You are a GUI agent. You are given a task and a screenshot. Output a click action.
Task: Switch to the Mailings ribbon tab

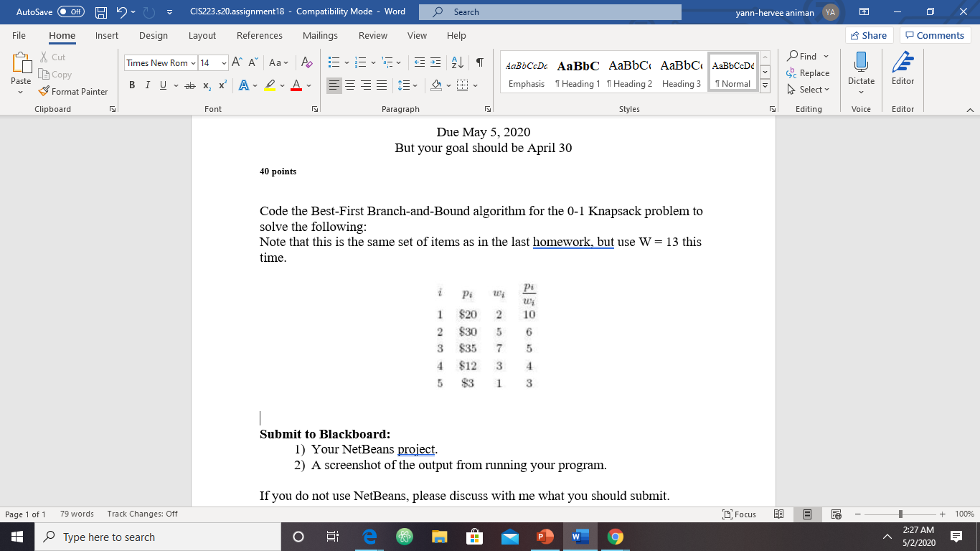pos(320,35)
